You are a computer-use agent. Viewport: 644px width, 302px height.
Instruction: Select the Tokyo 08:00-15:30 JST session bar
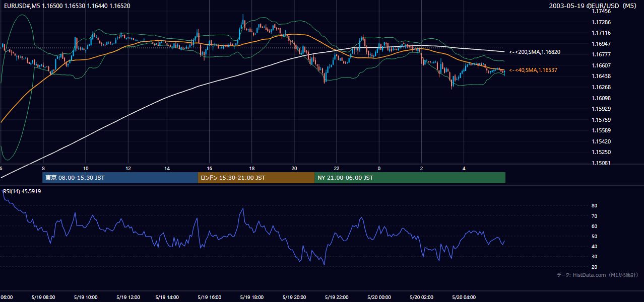120,178
